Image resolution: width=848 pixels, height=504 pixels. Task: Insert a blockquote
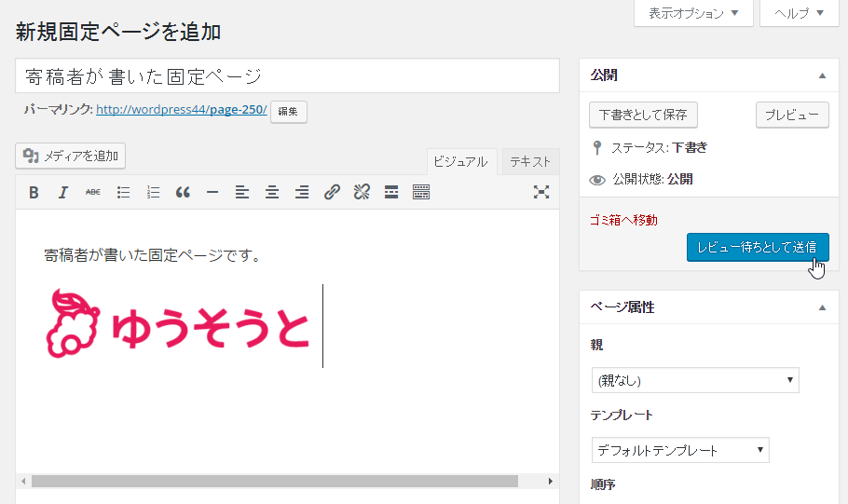183,193
